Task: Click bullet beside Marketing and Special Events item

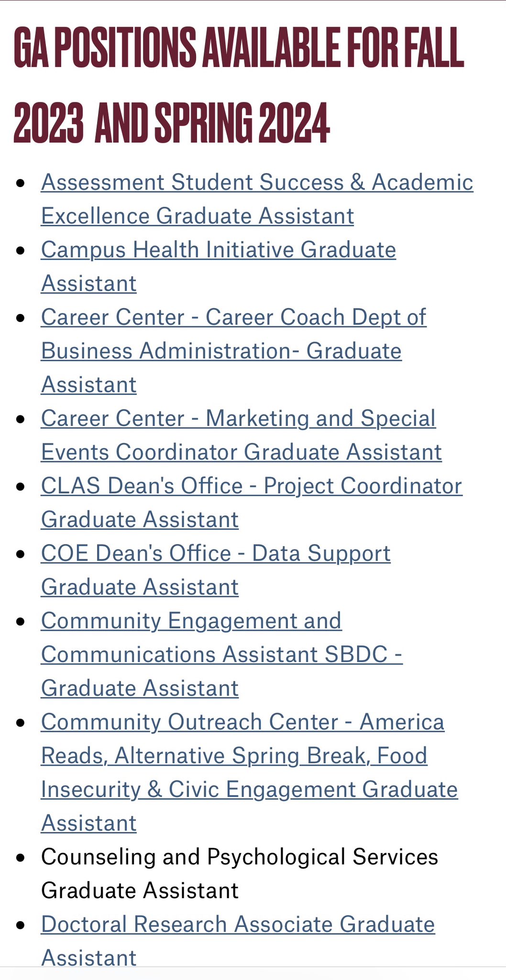Action: 20,419
